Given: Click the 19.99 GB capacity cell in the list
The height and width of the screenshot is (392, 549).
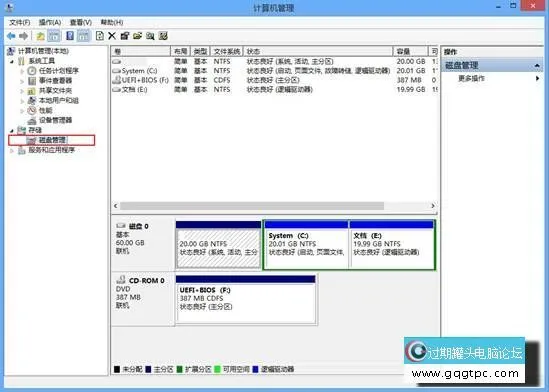Looking at the screenshot, I should 411,90.
